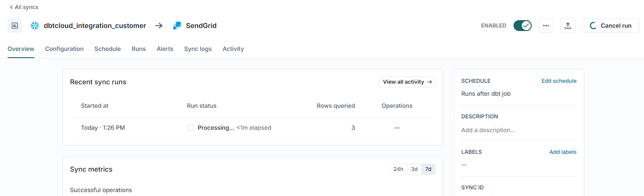Select the 3d metrics range
The image size is (644, 196).
tap(414, 169)
